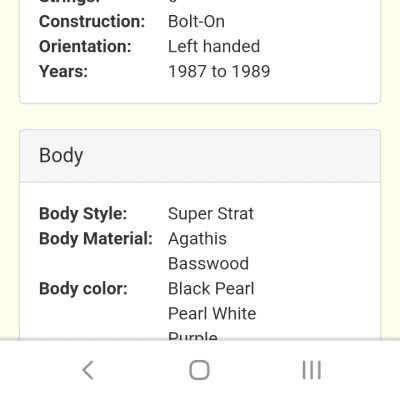Tap the Android home button icon

[x=199, y=370]
